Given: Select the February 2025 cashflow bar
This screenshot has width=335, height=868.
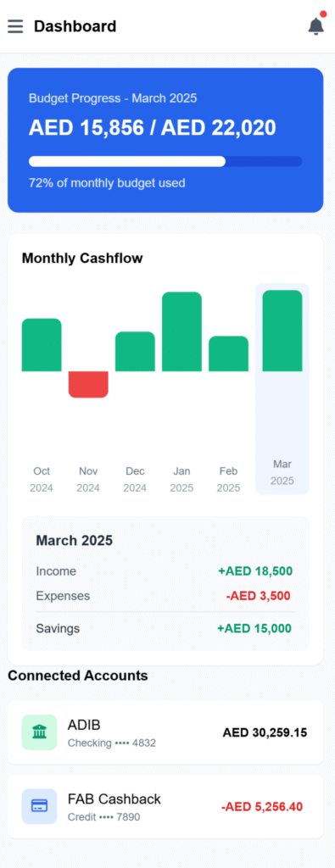Looking at the screenshot, I should [229, 353].
